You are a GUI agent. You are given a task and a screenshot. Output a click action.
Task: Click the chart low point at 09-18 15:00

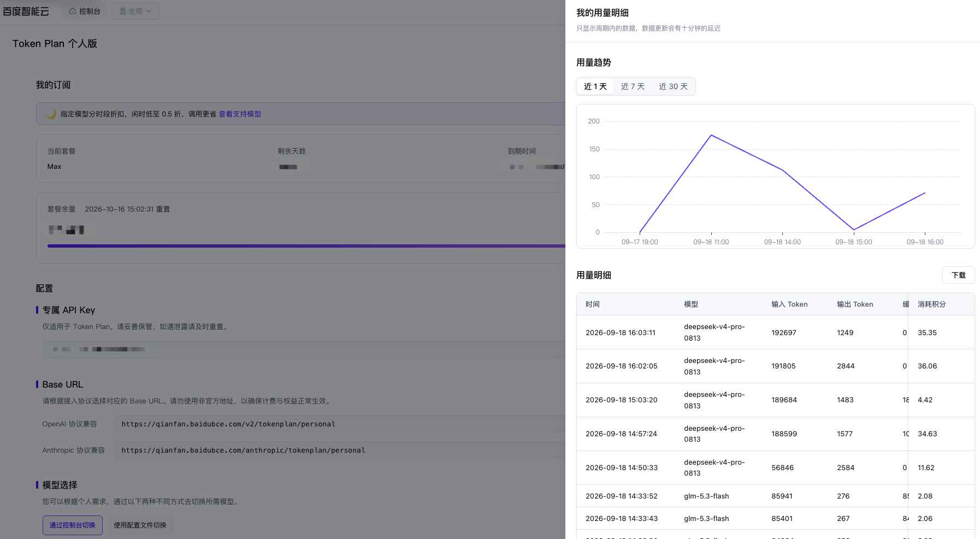[x=854, y=230]
